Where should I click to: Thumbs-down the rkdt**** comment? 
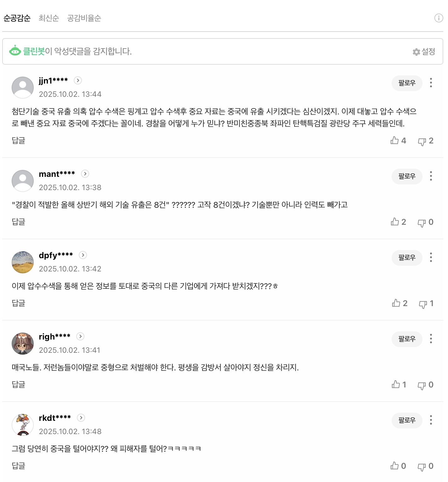pyautogui.click(x=422, y=467)
